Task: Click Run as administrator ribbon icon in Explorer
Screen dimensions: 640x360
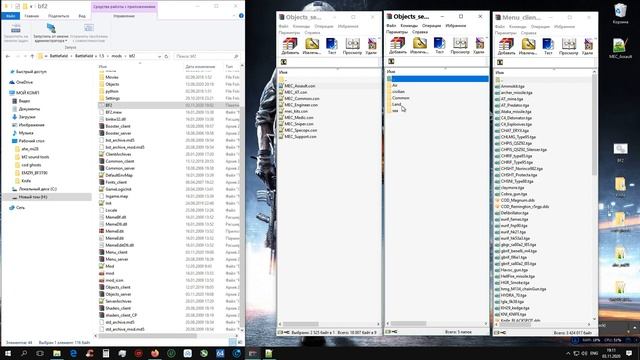Action: [x=51, y=29]
